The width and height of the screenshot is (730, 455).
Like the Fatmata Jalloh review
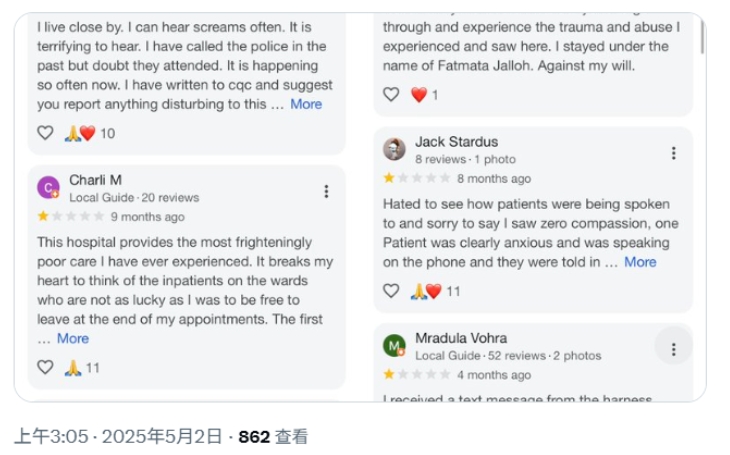coord(391,94)
